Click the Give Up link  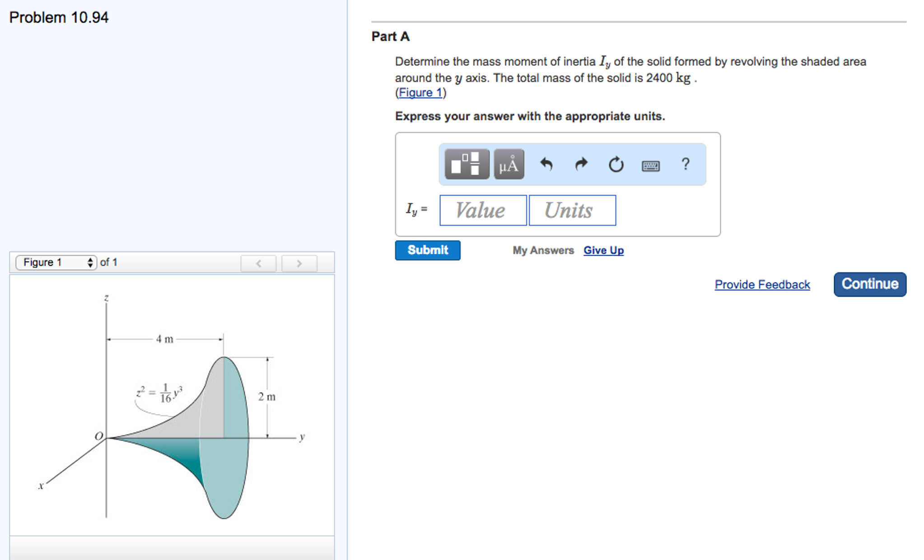coord(603,250)
